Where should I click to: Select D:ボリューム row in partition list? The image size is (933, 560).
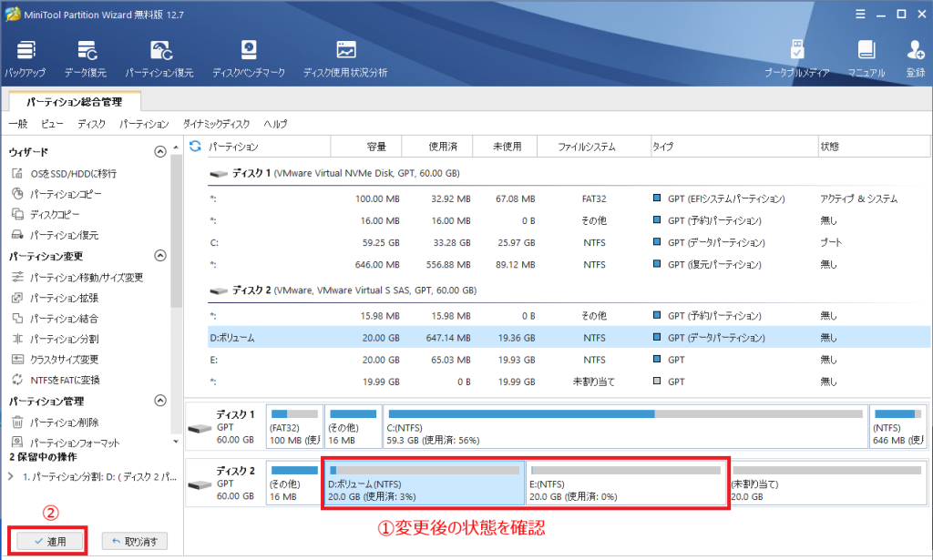[x=569, y=338]
